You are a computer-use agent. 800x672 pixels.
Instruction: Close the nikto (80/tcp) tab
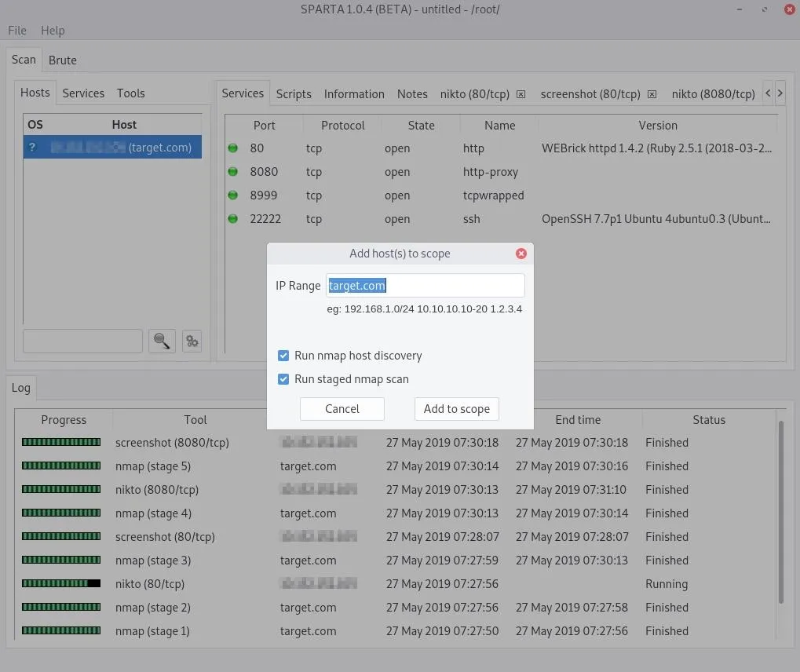[x=521, y=94]
